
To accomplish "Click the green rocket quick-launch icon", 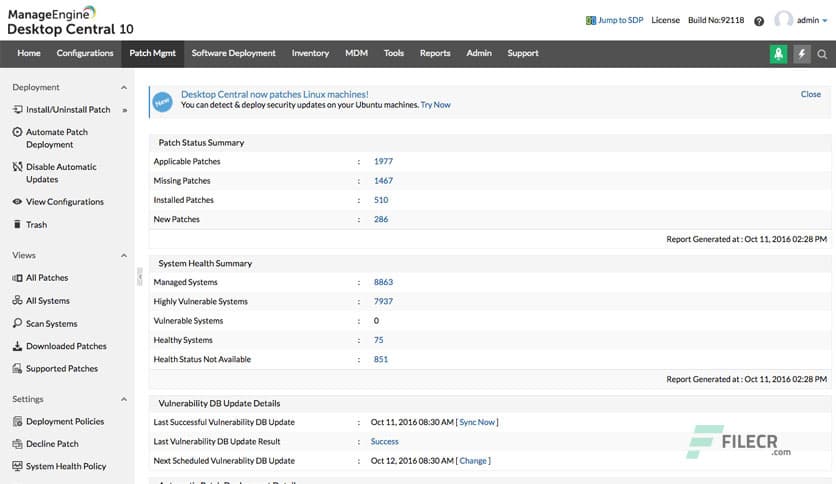I will (x=778, y=54).
